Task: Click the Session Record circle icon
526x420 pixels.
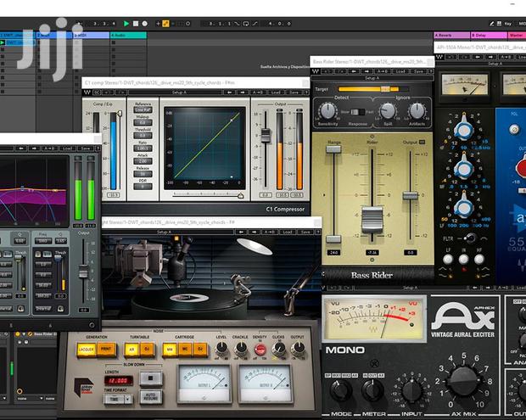Action: (187, 24)
